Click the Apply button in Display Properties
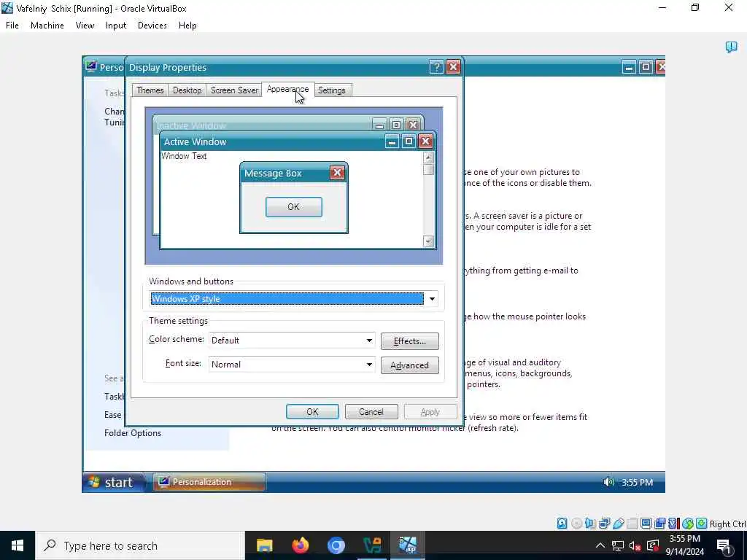Screen dimensions: 747x560 coord(430,411)
